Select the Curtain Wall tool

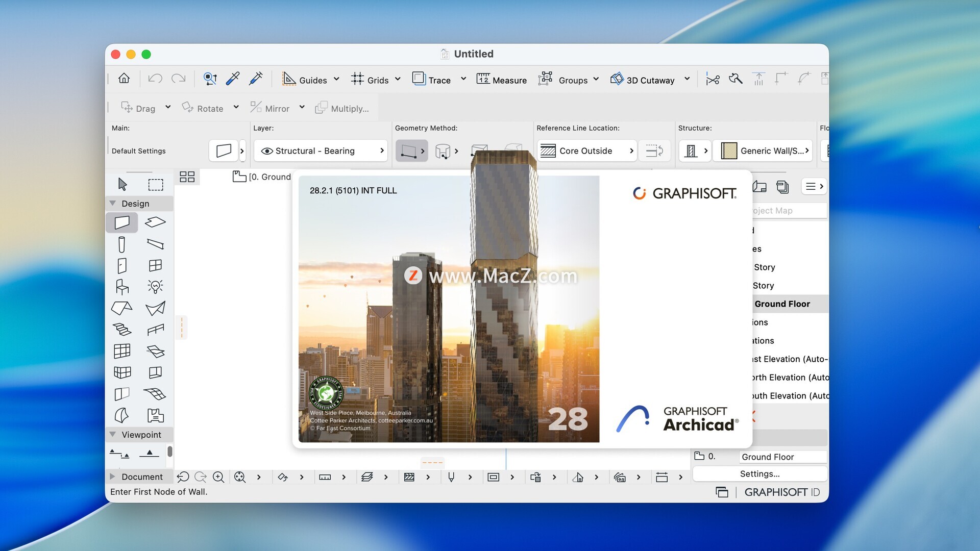122,351
